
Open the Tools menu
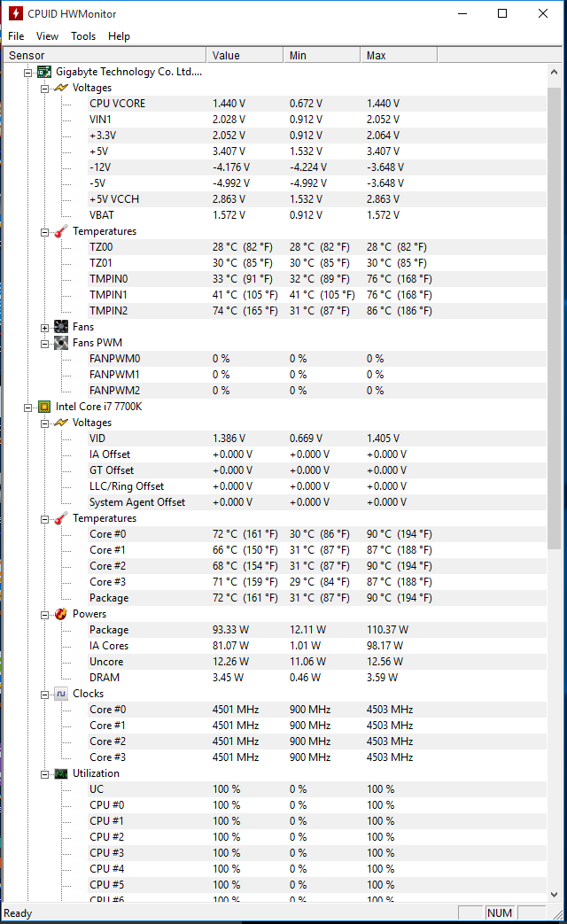[83, 36]
